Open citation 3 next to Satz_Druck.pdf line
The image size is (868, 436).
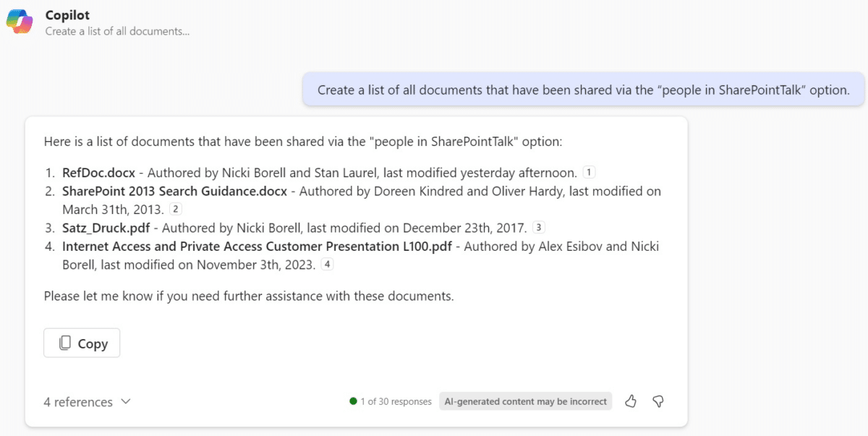(539, 228)
